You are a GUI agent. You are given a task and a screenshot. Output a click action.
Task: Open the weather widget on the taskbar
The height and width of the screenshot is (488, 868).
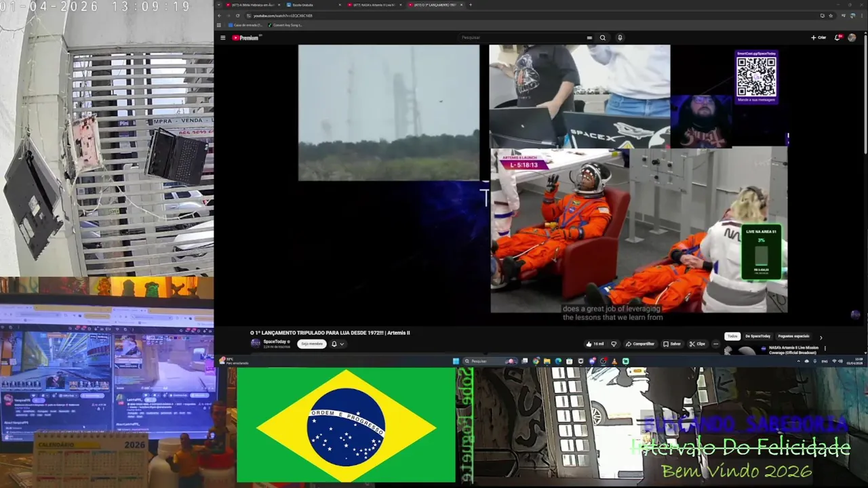[x=234, y=361]
